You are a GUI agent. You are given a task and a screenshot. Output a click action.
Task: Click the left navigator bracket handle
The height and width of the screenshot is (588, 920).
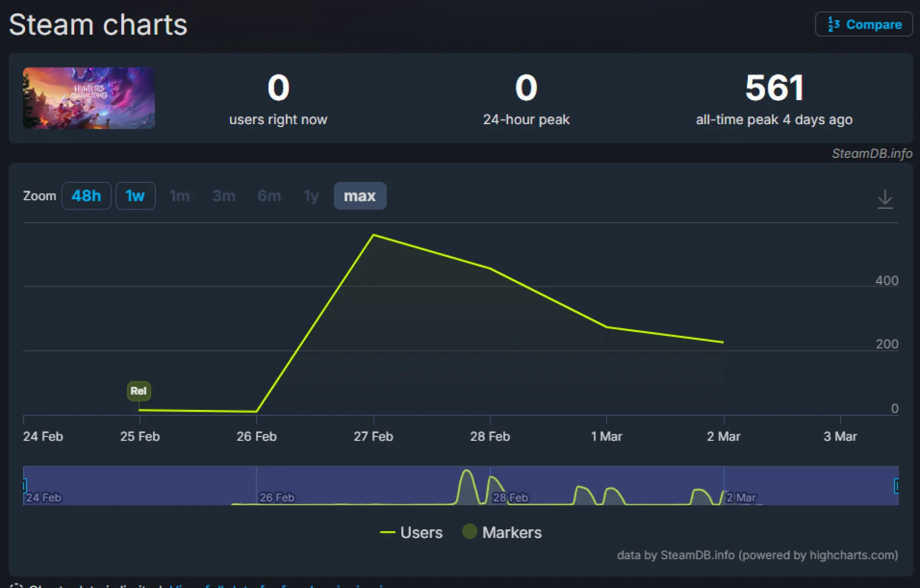[24, 486]
